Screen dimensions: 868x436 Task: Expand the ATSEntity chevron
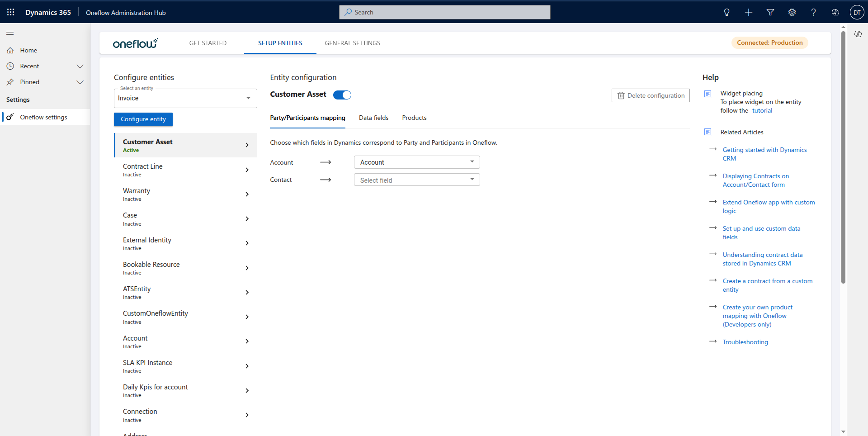click(x=247, y=293)
